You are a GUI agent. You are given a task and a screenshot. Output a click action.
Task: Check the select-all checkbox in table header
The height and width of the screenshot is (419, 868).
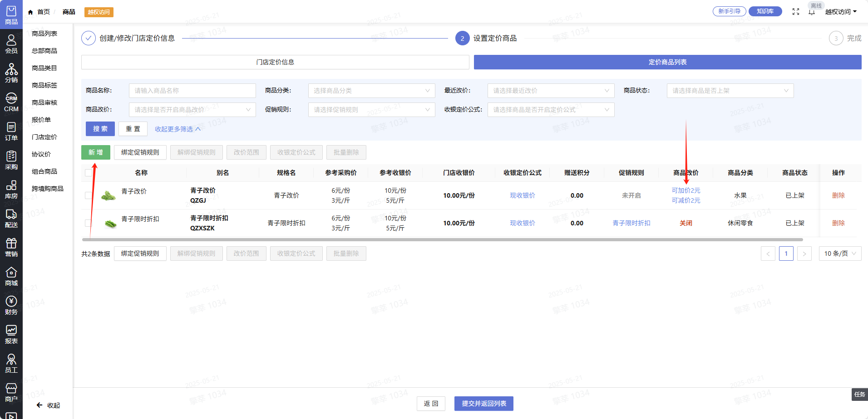pyautogui.click(x=89, y=173)
